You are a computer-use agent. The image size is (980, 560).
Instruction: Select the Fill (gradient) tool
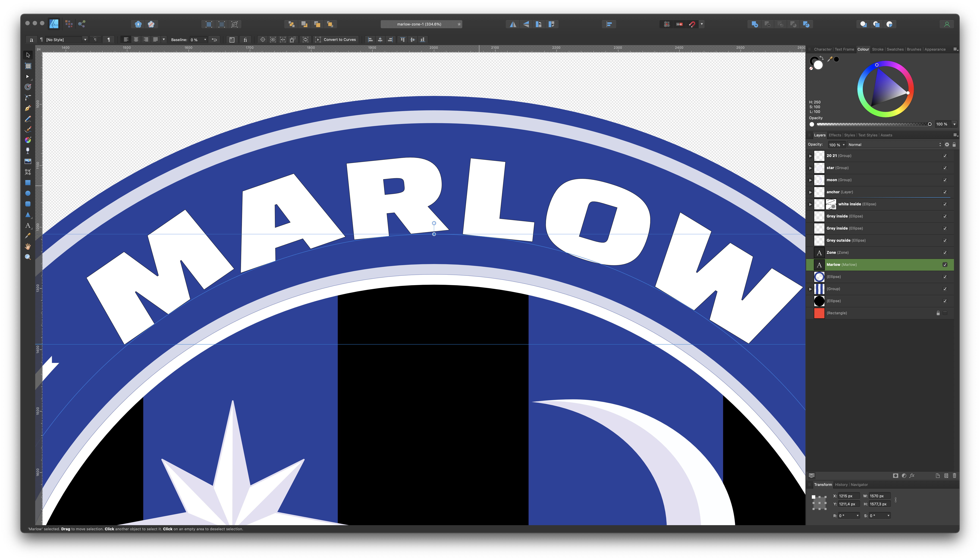(28, 140)
